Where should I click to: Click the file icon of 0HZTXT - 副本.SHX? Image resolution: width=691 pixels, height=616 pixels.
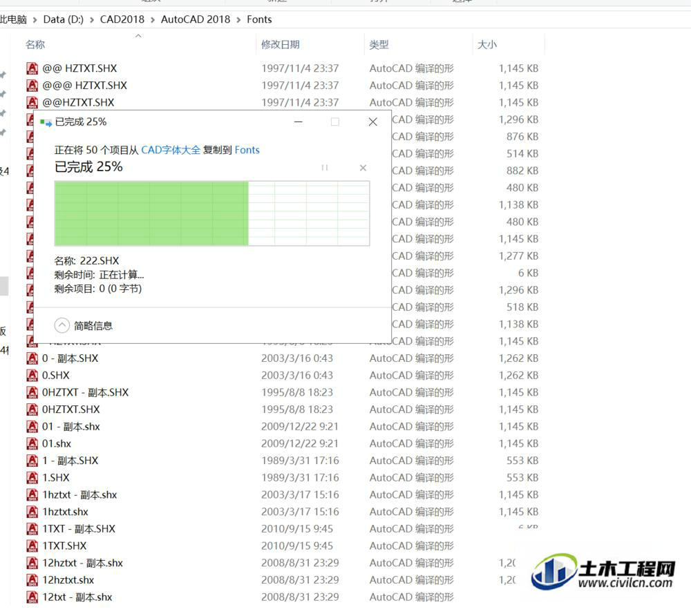click(x=32, y=392)
